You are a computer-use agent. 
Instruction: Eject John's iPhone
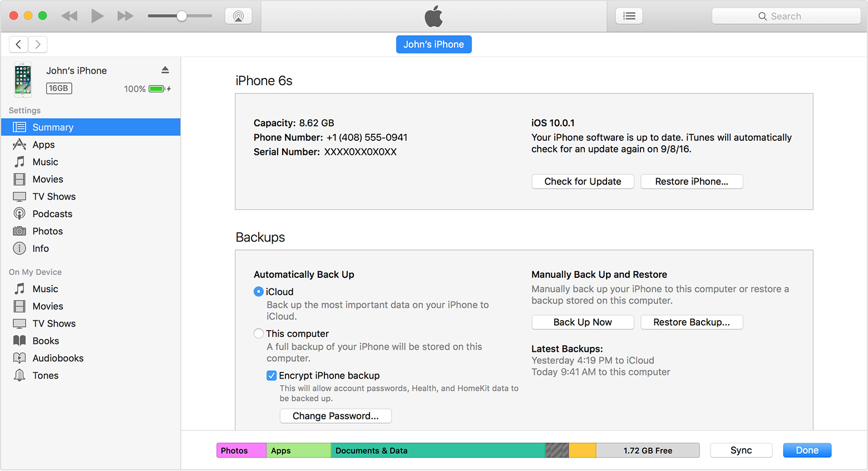pyautogui.click(x=165, y=69)
